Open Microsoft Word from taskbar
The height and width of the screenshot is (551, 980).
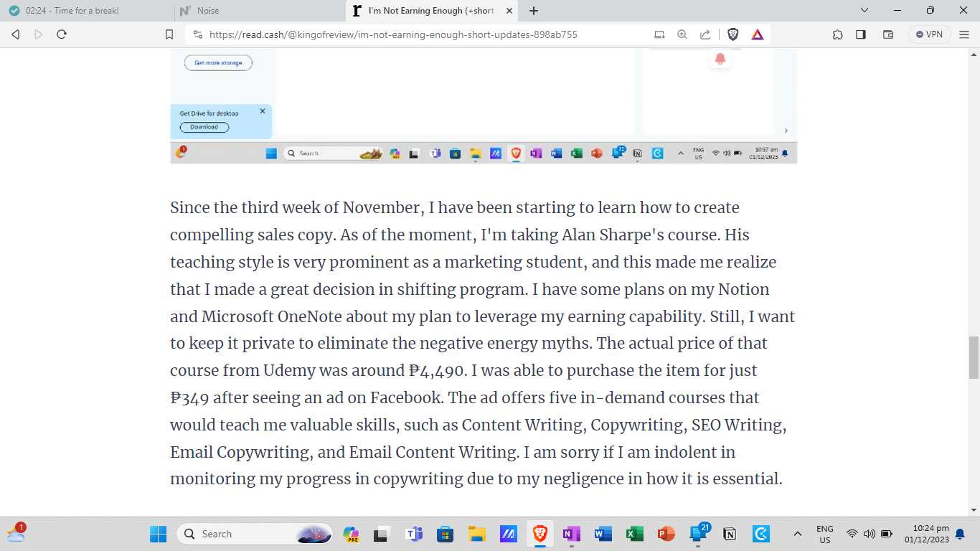click(603, 534)
